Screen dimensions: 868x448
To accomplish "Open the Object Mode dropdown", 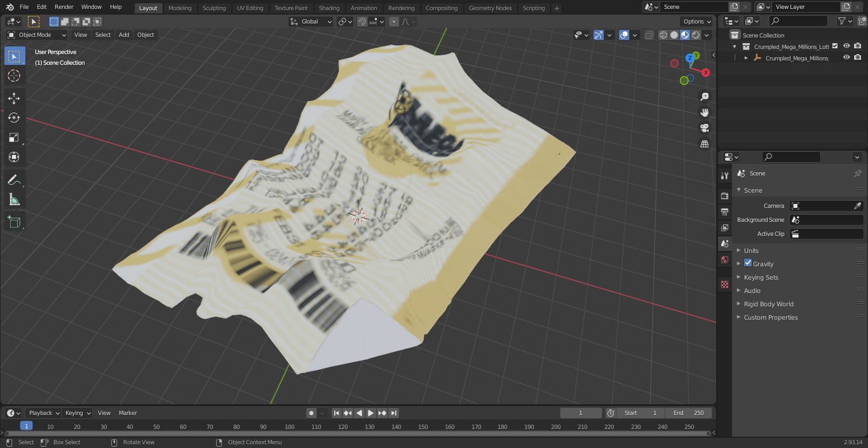I will pyautogui.click(x=36, y=35).
